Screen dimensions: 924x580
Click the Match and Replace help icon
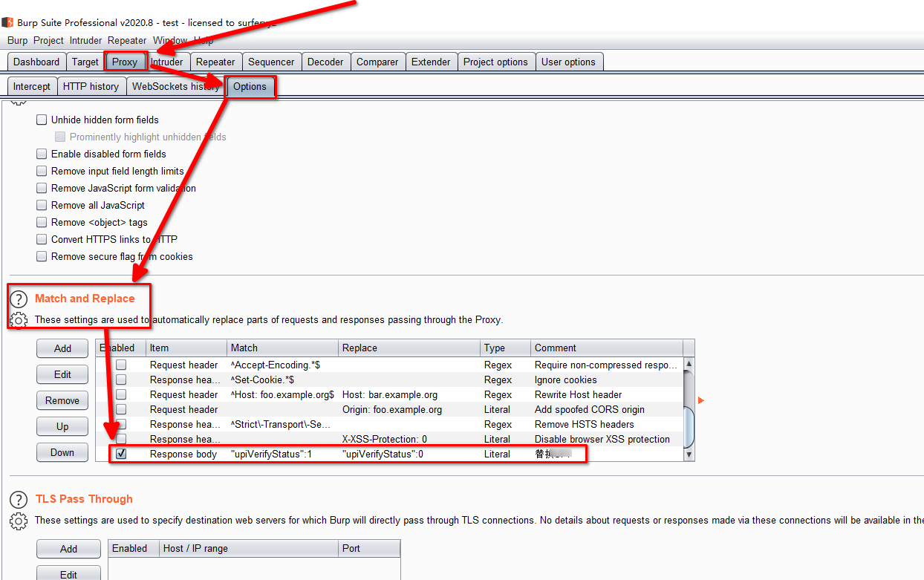tap(19, 299)
